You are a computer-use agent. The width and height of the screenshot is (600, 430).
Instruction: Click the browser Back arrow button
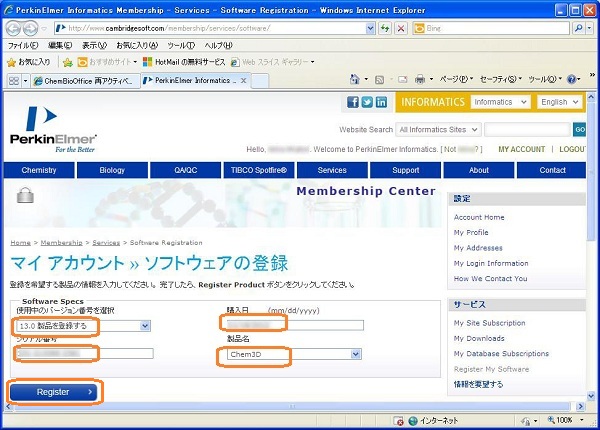coord(14,28)
